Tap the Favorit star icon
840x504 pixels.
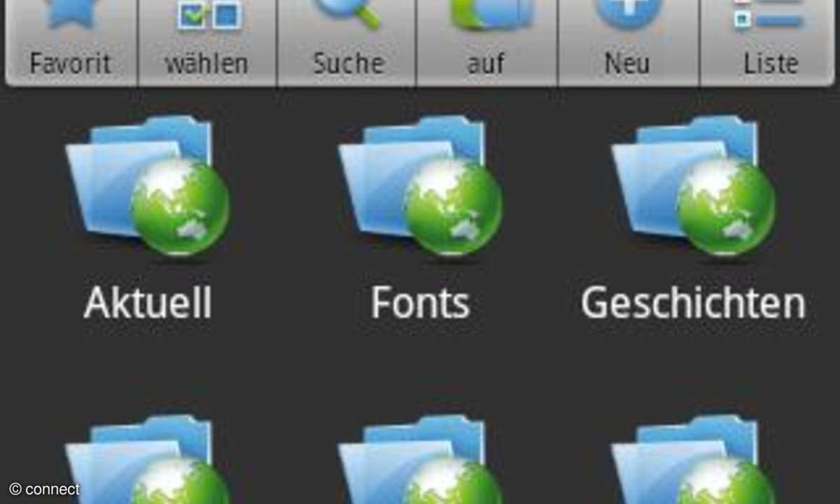point(70,14)
